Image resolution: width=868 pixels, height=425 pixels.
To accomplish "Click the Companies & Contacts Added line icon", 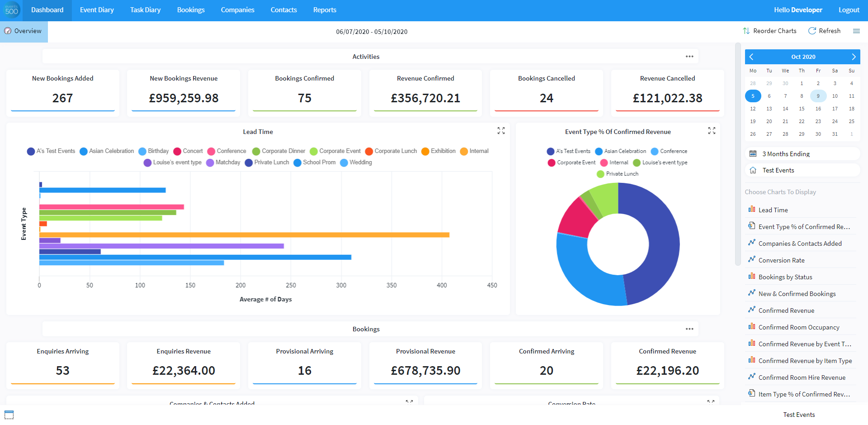I will [752, 243].
